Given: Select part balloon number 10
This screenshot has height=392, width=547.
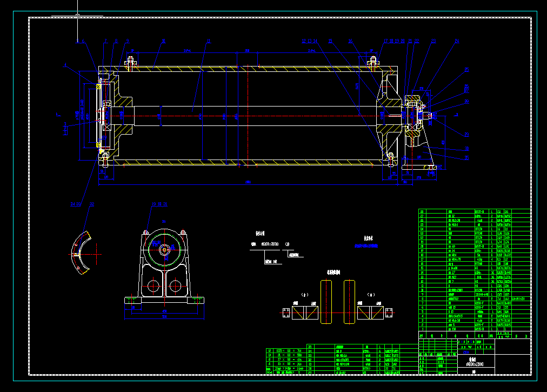Looking at the screenshot, I should coord(163,41).
